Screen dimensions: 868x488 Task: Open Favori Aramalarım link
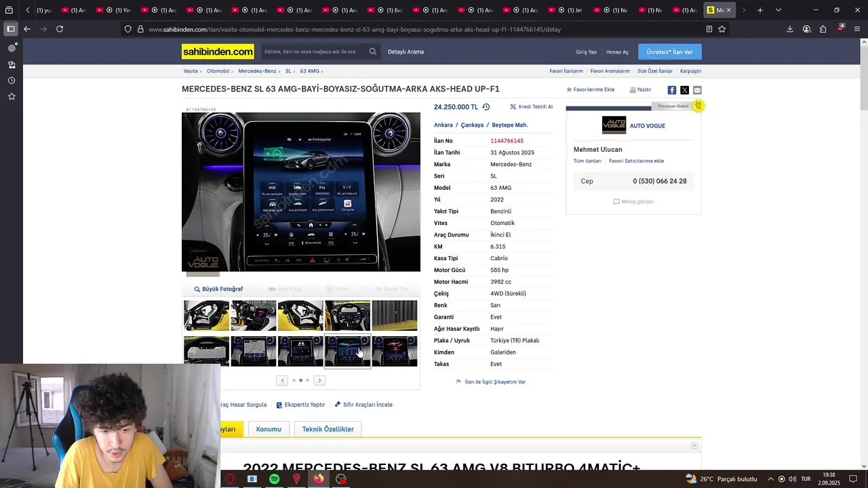610,71
